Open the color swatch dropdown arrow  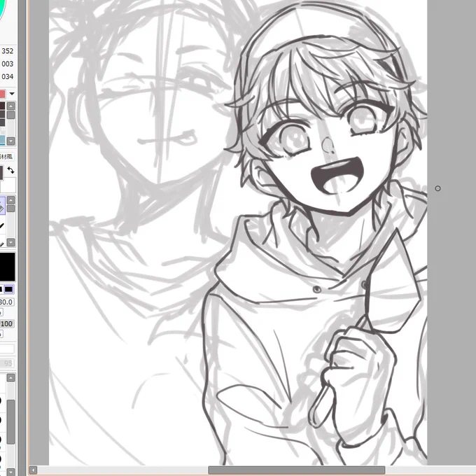[x=12, y=94]
